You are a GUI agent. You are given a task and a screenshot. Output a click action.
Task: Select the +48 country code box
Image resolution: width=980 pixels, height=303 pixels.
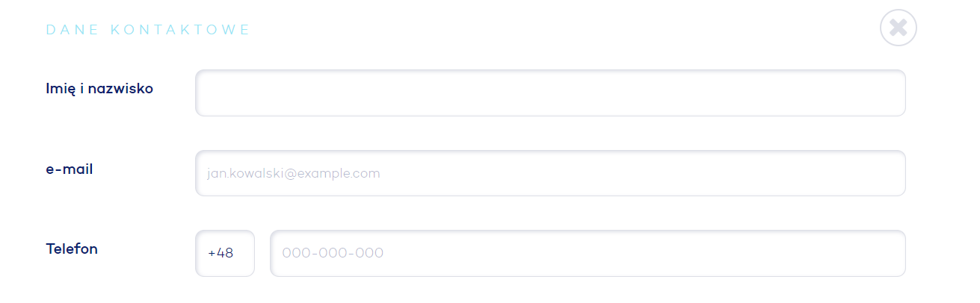click(x=225, y=253)
